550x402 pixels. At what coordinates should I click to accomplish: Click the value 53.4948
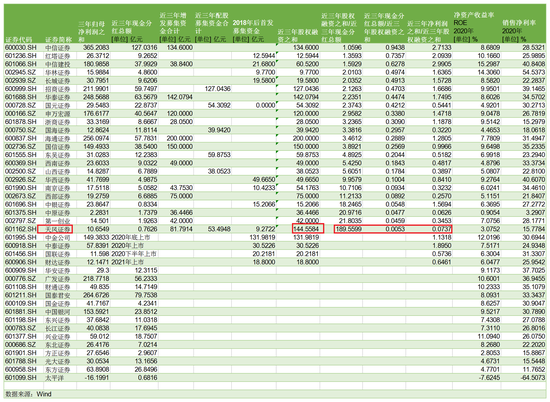tap(219, 229)
